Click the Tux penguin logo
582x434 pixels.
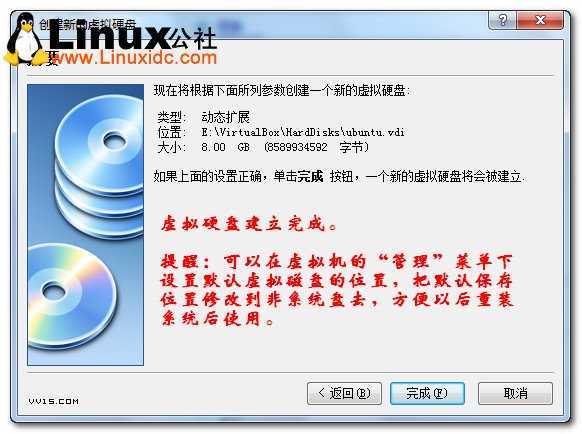coord(24,39)
